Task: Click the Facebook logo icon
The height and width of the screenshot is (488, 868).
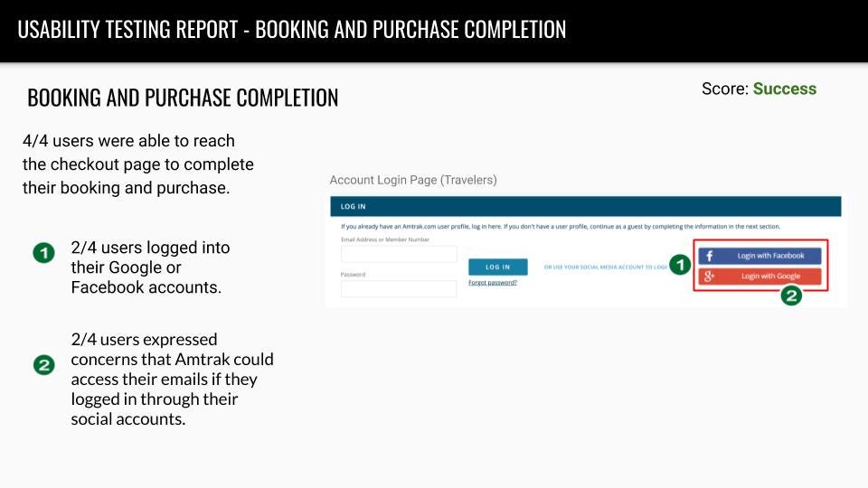Action: pyautogui.click(x=709, y=256)
